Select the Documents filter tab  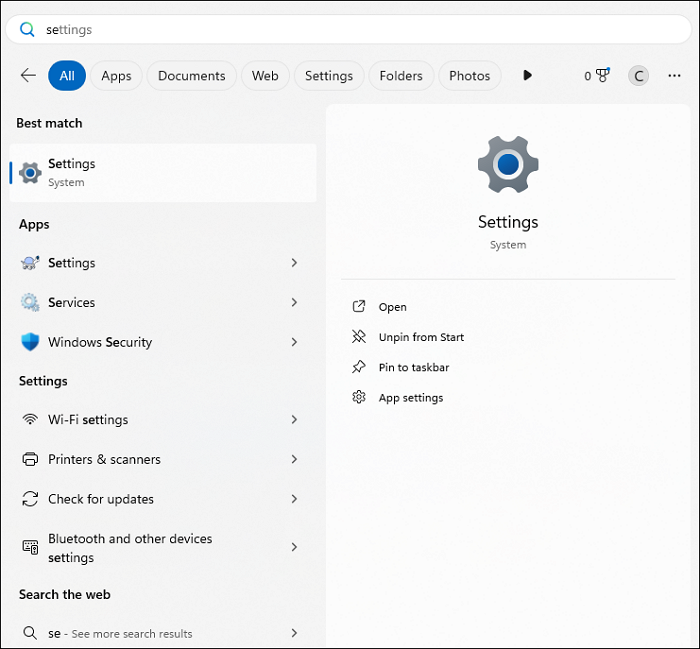(191, 76)
